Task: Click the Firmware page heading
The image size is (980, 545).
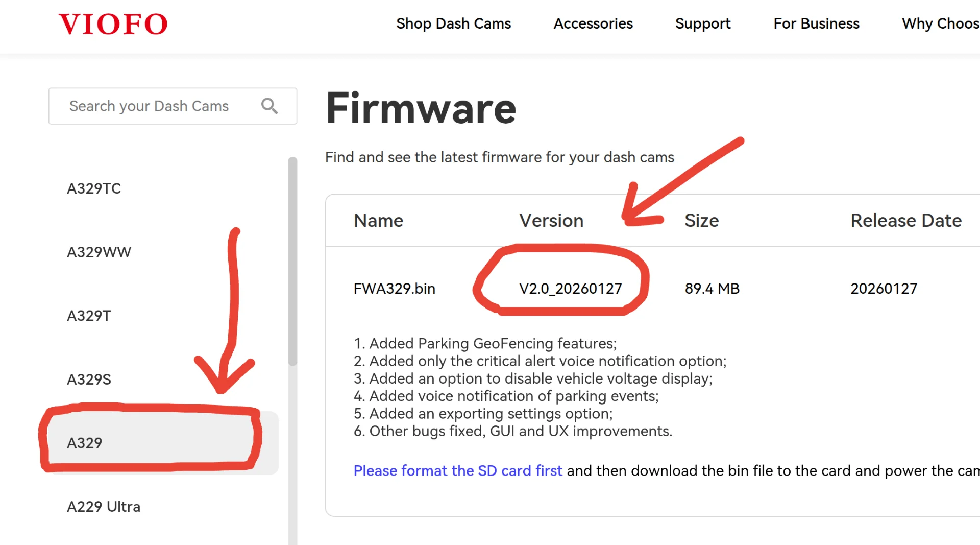Action: (x=421, y=108)
